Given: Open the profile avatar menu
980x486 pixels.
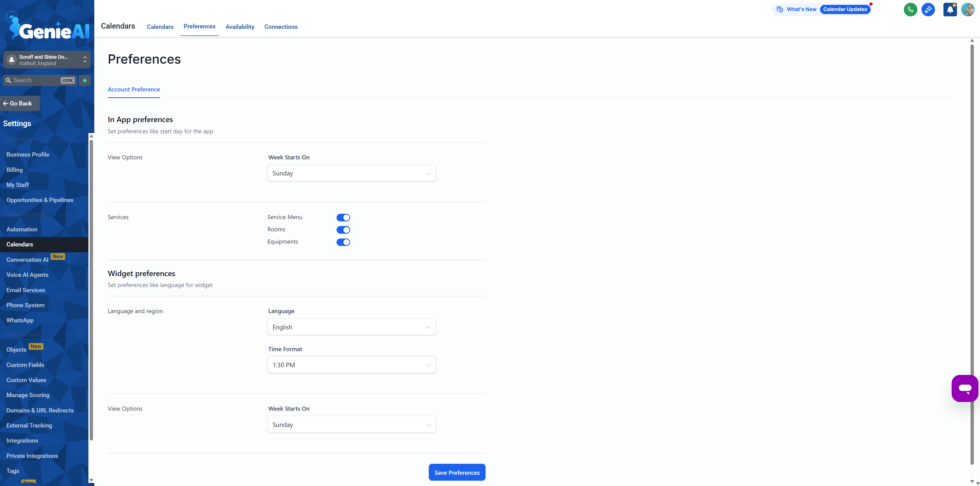Looking at the screenshot, I should click(967, 9).
